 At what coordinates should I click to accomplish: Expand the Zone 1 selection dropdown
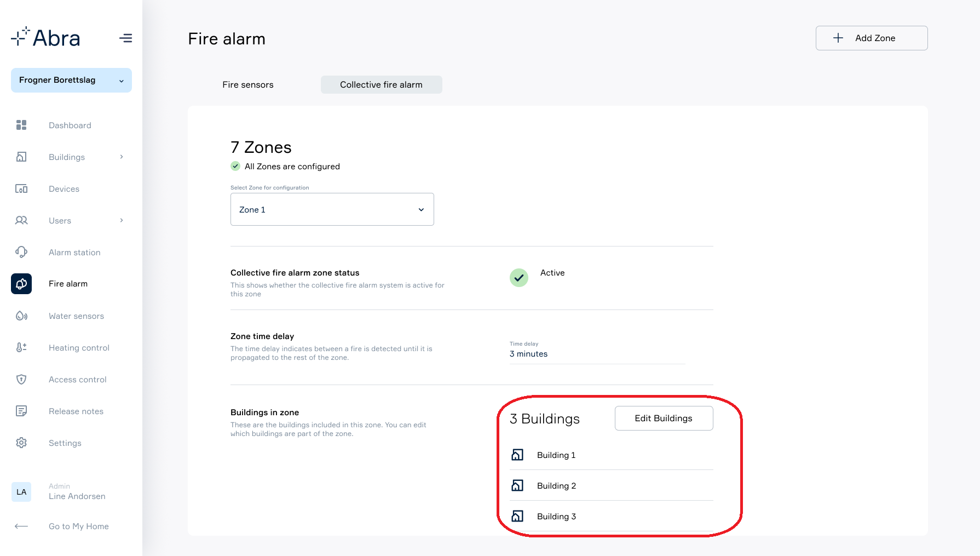[x=332, y=209]
